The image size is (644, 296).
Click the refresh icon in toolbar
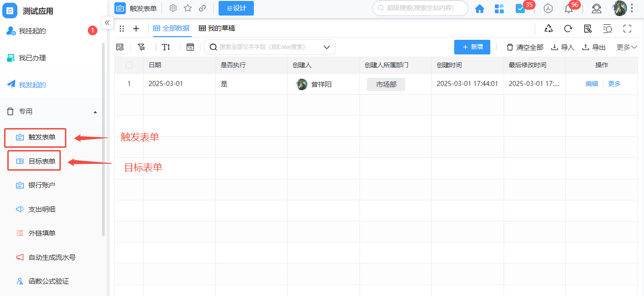(568, 29)
